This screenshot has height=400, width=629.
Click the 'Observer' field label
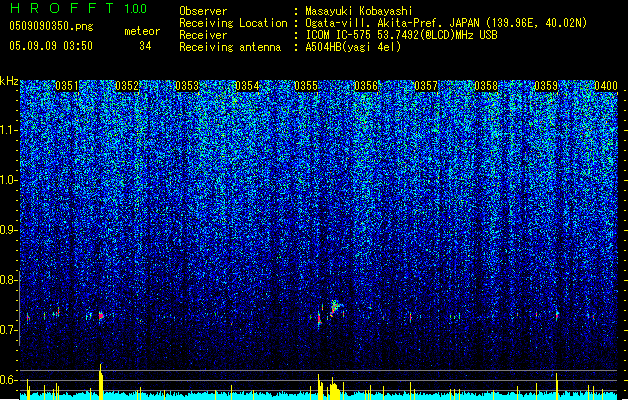tap(203, 11)
